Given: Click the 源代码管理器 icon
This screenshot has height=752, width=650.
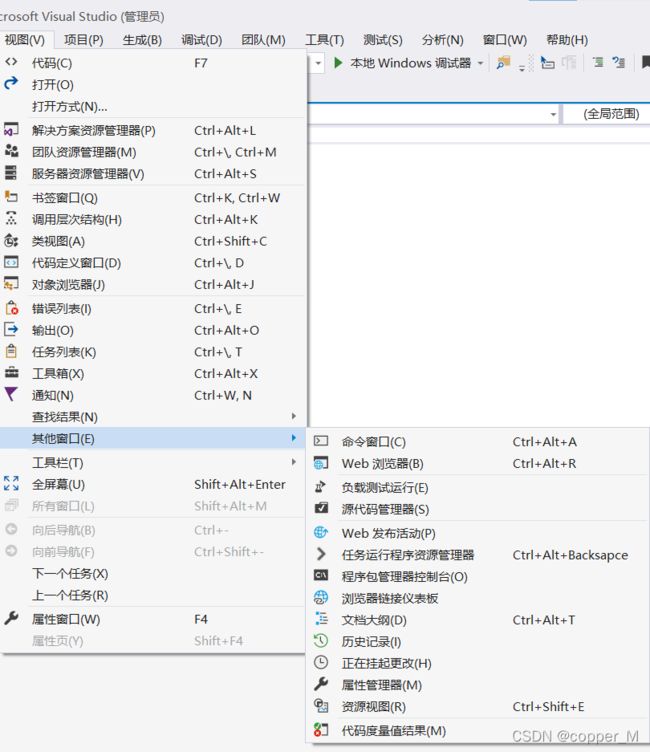Looking at the screenshot, I should click(x=321, y=508).
